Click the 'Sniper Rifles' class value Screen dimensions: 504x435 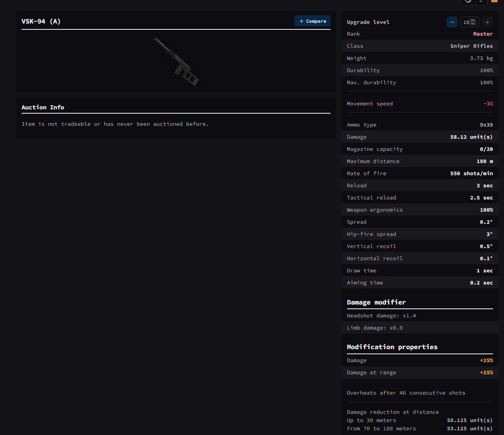471,46
